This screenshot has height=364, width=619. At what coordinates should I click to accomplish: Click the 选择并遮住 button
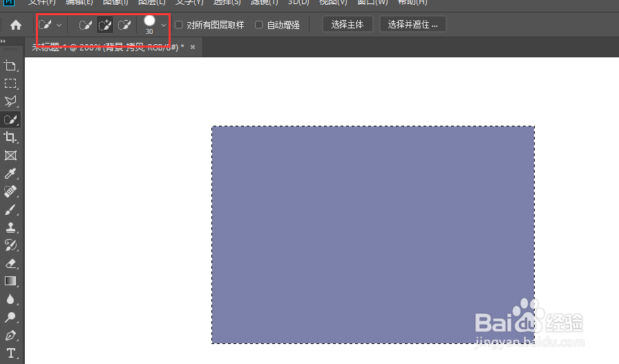click(x=412, y=24)
